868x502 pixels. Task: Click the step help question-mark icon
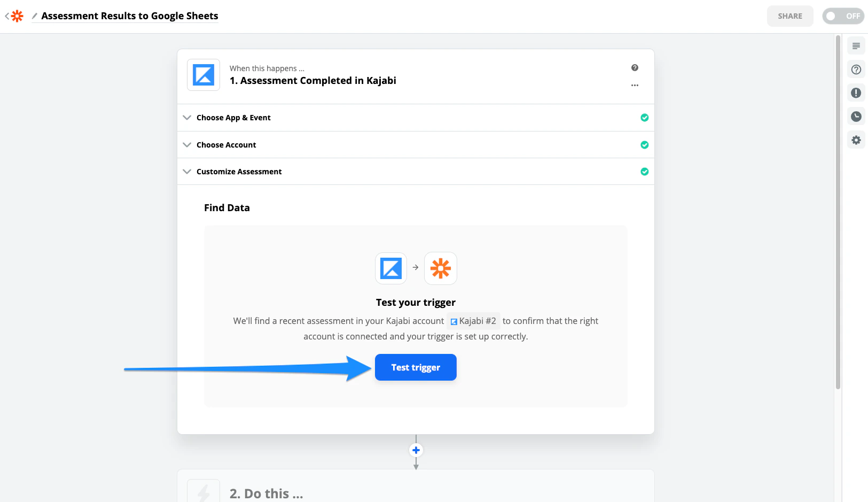click(x=635, y=68)
